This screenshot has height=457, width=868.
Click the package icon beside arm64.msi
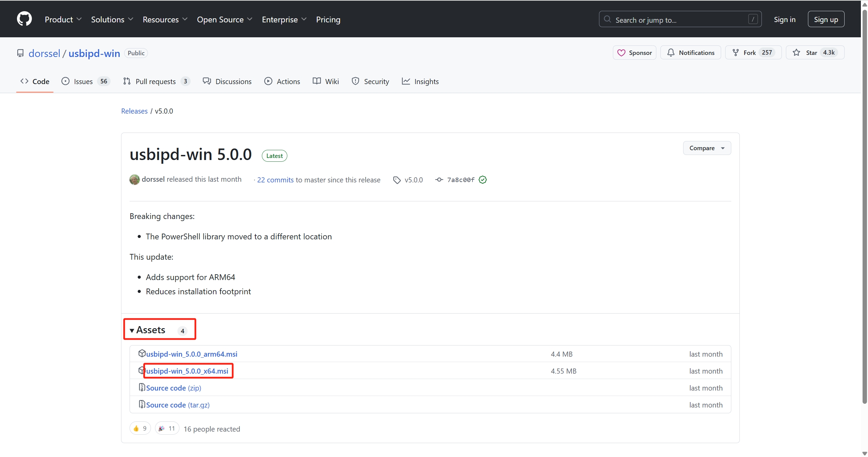142,353
